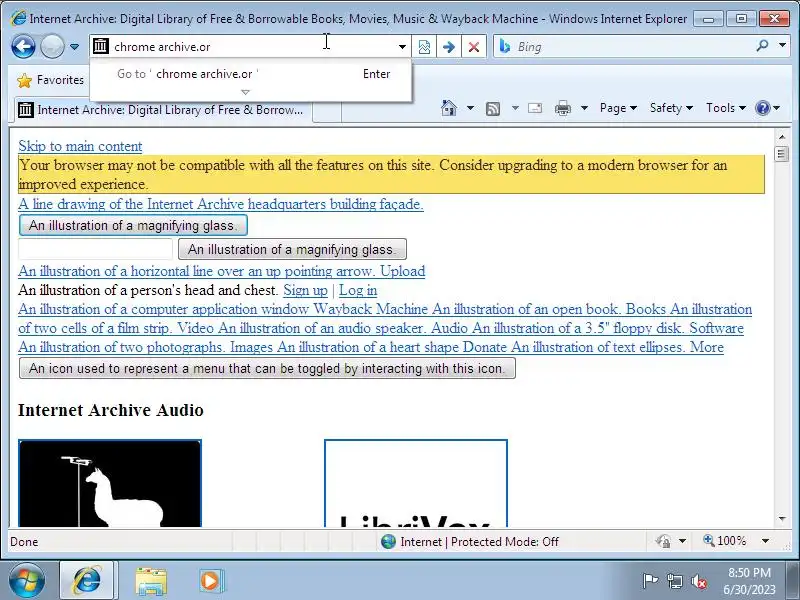800x600 pixels.
Task: Follow the 'Skip to main content' link
Action: (80, 146)
